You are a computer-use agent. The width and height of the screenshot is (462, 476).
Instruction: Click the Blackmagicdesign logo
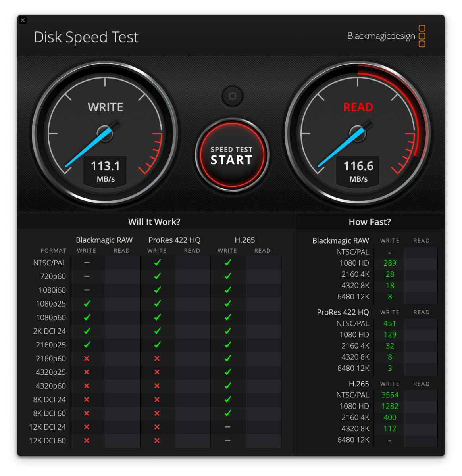386,36
